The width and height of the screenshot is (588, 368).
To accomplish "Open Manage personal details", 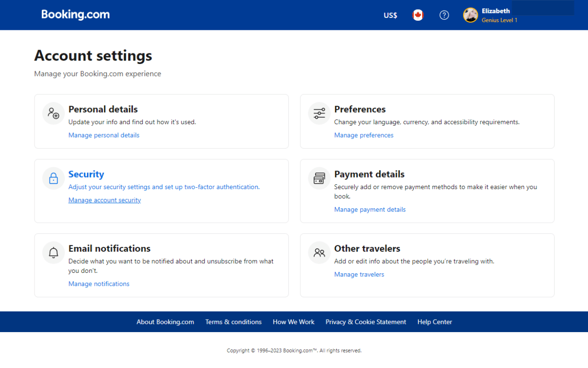I will tap(104, 135).
